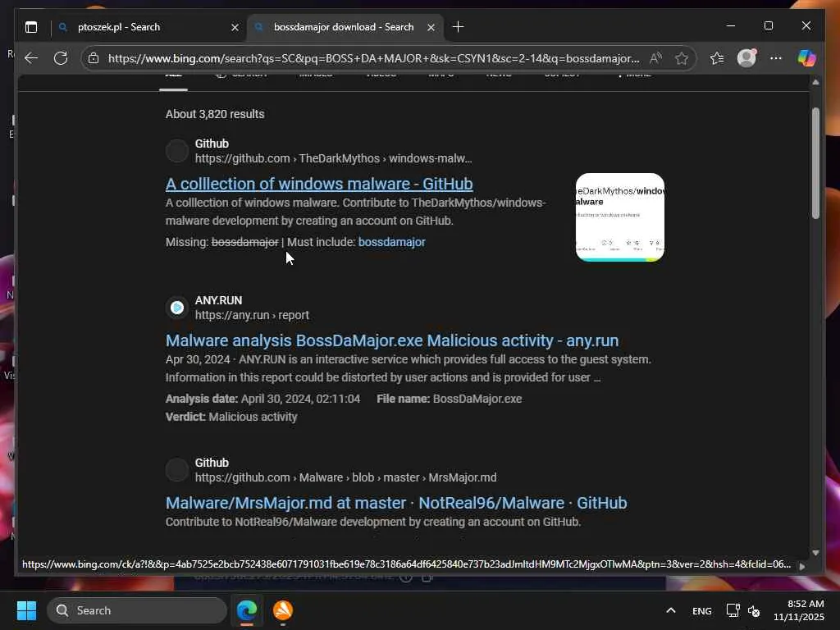This screenshot has height=630, width=840.
Task: Click the browser address bar URL
Action: 373,58
